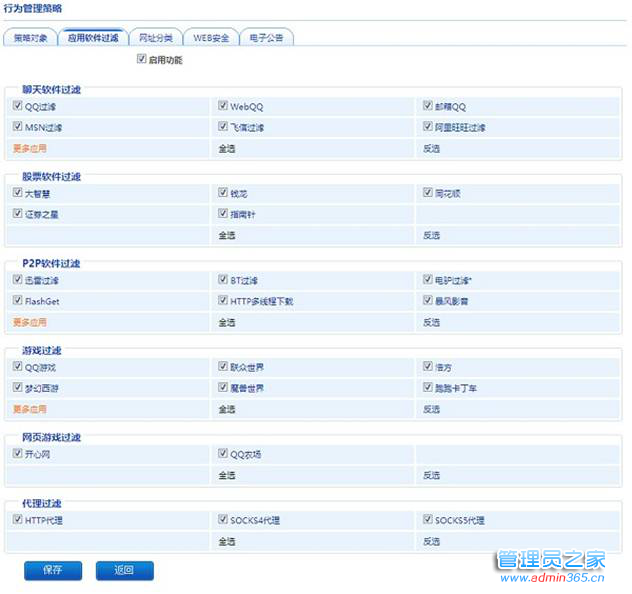The width and height of the screenshot is (632, 594).
Task: Disable the 浩方 checkbox
Action: click(x=428, y=367)
